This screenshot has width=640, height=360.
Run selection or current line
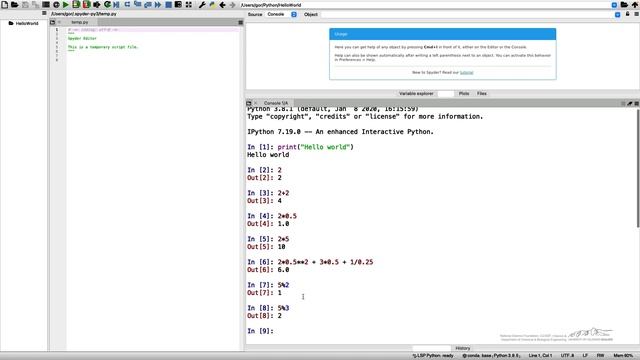[97, 5]
